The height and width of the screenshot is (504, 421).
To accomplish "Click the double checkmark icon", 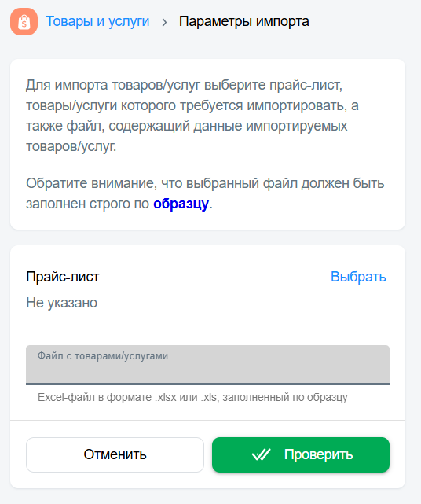I will point(261,454).
